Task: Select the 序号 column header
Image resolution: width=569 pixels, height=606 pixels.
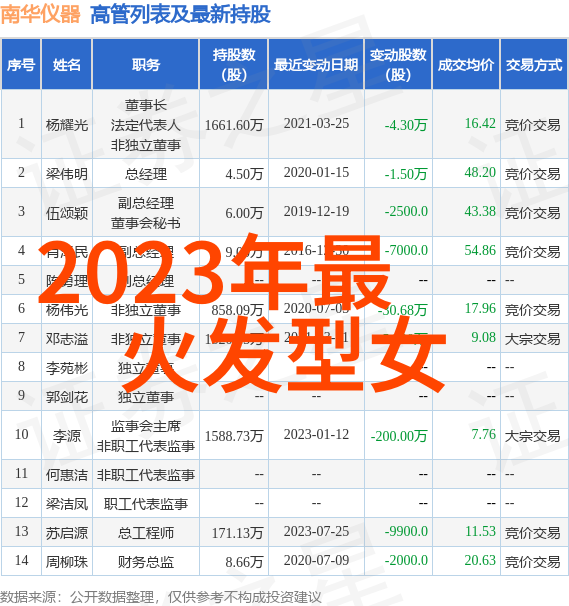Action: pos(21,65)
